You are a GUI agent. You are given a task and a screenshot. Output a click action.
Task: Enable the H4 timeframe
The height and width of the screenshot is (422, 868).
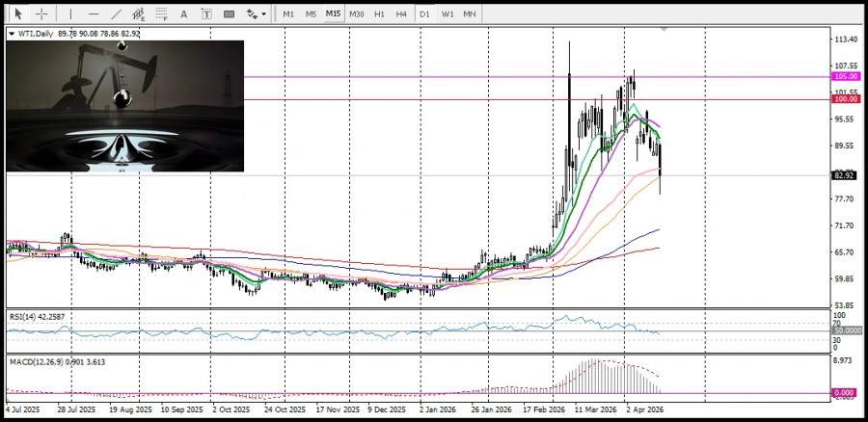[401, 13]
